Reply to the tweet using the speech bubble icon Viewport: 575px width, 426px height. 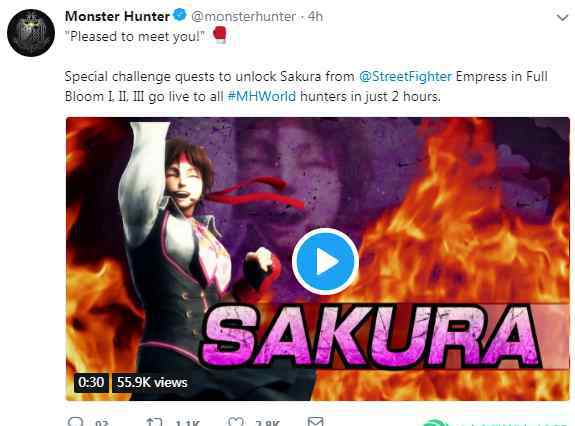click(76, 422)
